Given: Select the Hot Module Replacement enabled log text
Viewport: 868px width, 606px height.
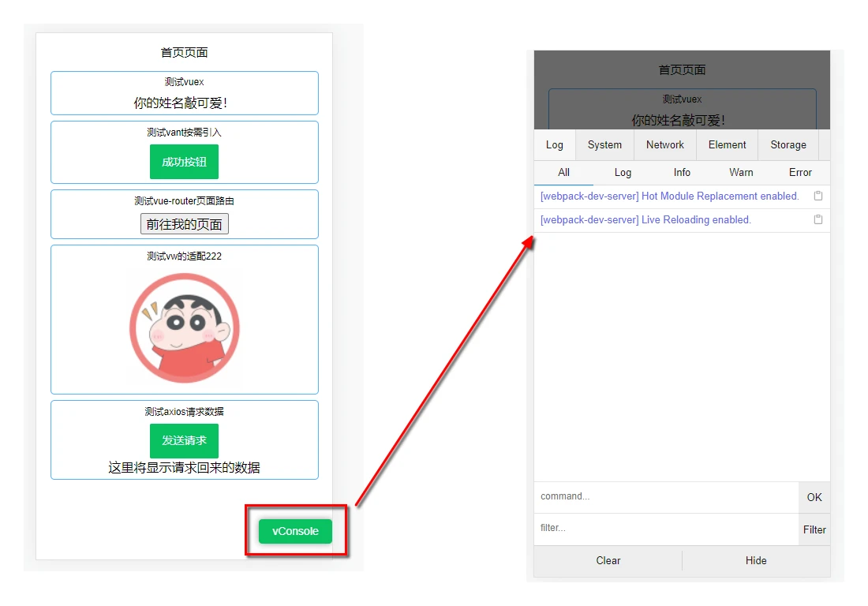Looking at the screenshot, I should point(669,196).
